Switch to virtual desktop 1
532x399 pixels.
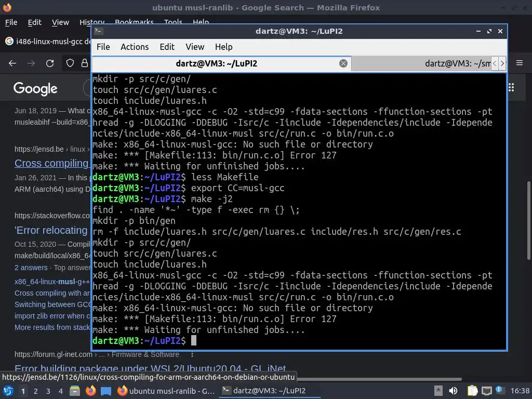point(23,391)
